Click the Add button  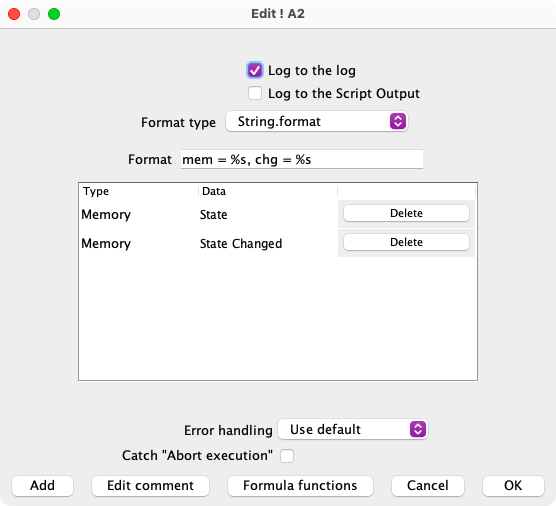[x=43, y=485]
